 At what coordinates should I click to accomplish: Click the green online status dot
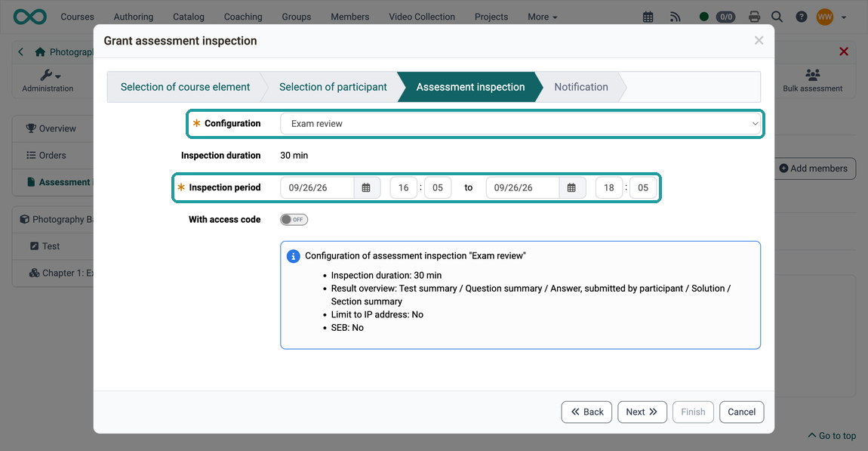click(x=703, y=17)
